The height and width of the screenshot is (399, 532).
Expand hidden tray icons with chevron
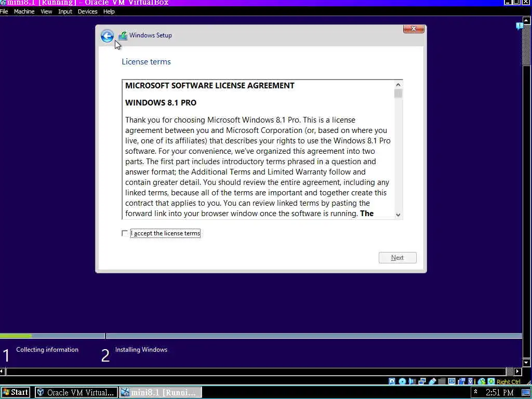pos(475,392)
